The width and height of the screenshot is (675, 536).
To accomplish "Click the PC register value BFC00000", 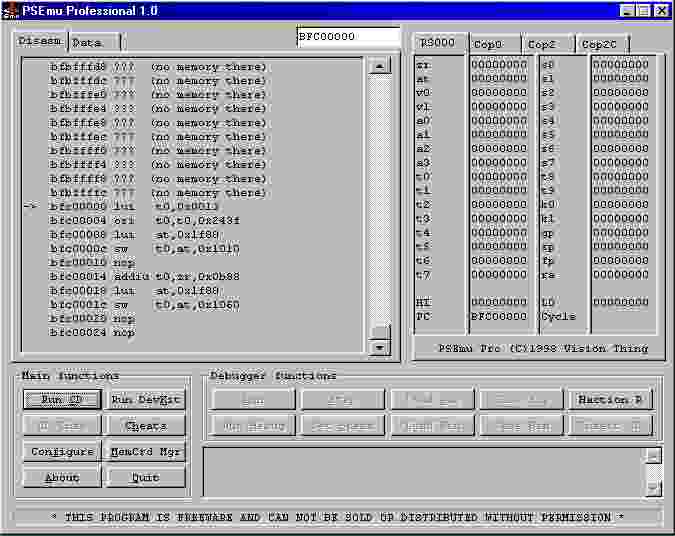I will click(499, 316).
